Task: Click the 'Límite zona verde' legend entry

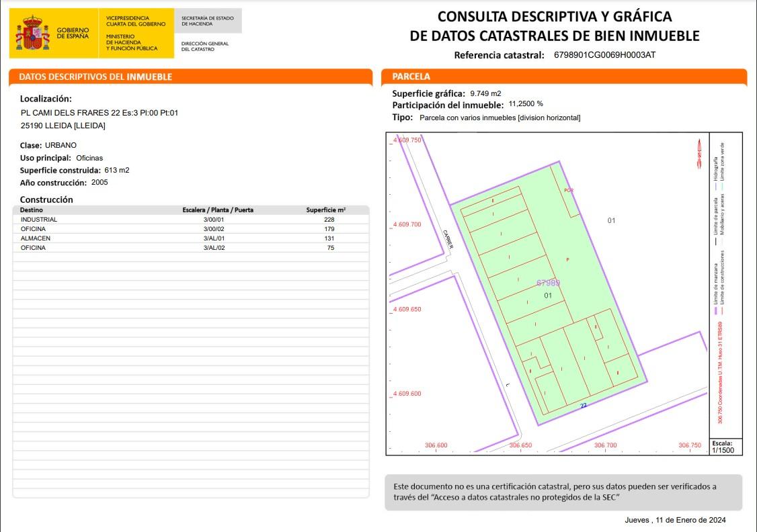Action: click(x=723, y=164)
